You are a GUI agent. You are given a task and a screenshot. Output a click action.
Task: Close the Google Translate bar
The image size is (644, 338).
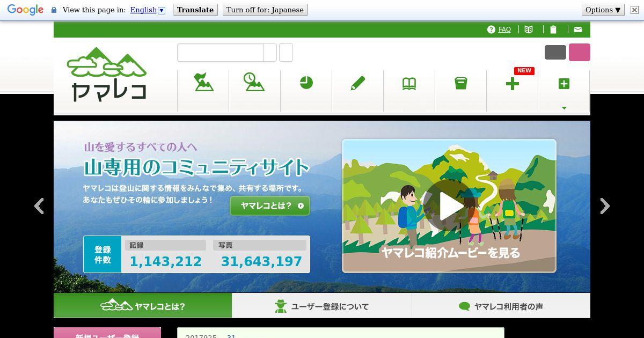click(634, 10)
